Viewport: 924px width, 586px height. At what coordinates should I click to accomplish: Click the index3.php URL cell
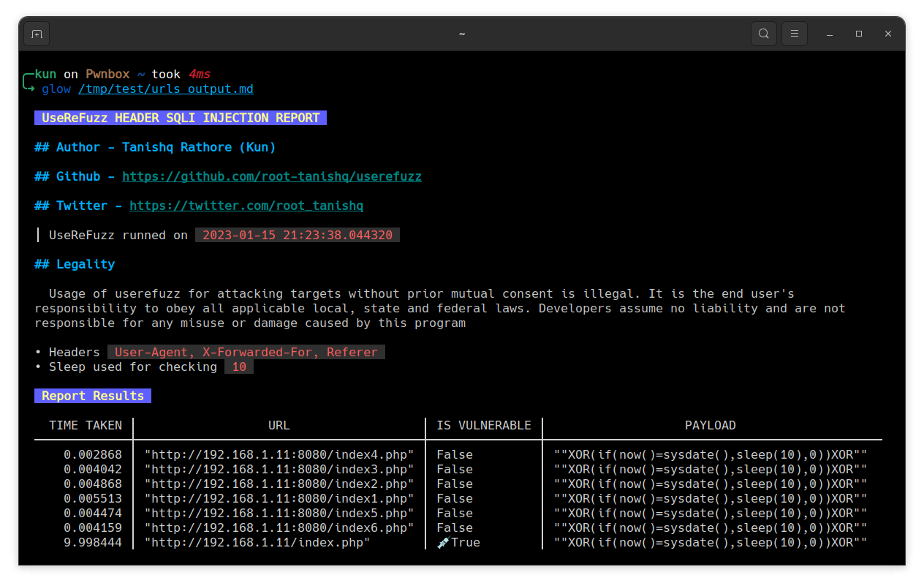[279, 469]
